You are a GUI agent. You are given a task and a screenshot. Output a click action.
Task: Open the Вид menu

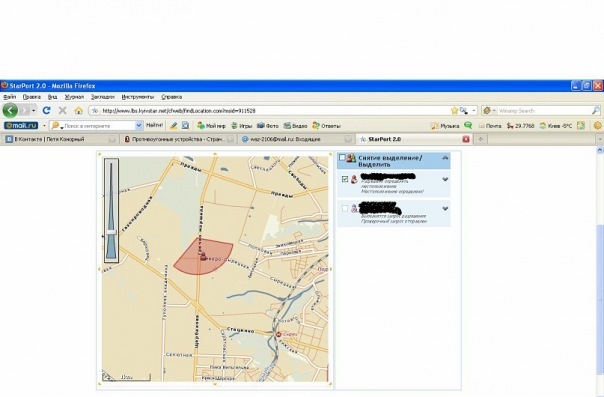(52, 97)
